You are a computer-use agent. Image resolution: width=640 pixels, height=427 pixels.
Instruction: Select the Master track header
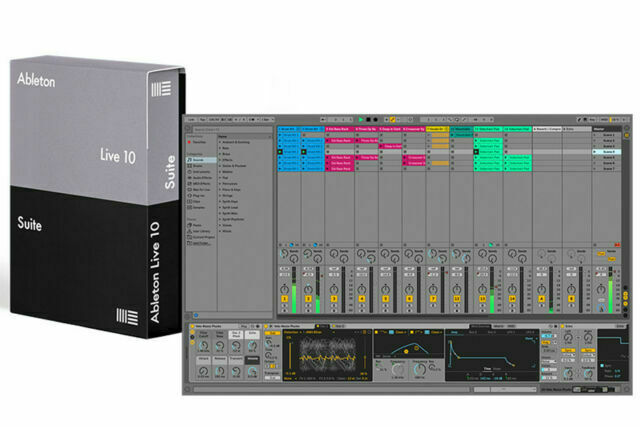[x=607, y=129]
